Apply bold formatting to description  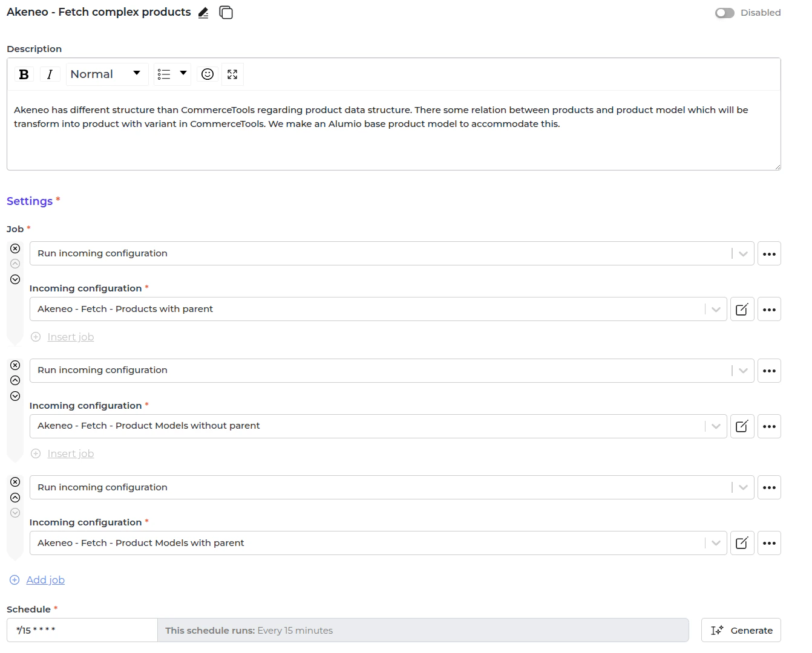tap(24, 74)
